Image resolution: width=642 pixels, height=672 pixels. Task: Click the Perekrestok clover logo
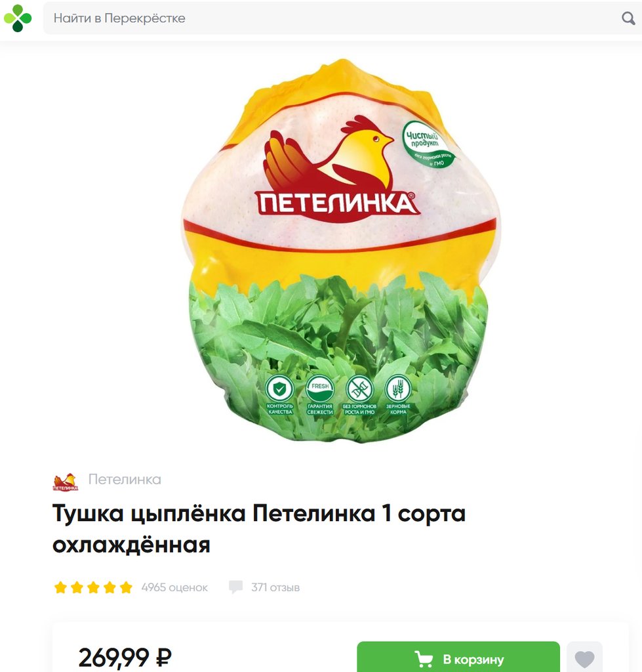pyautogui.click(x=18, y=18)
